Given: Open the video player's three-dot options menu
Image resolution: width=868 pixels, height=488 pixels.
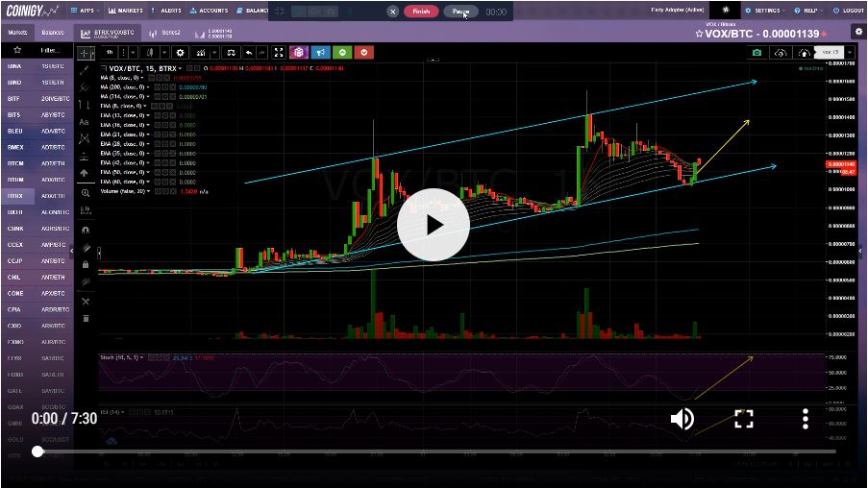Looking at the screenshot, I should coord(805,419).
